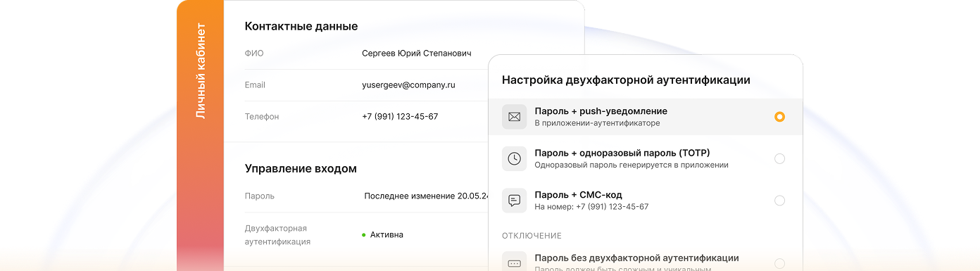Click the Пароль + одноразовый пароль (TOTP) title
The width and height of the screenshot is (980, 271).
coord(622,153)
